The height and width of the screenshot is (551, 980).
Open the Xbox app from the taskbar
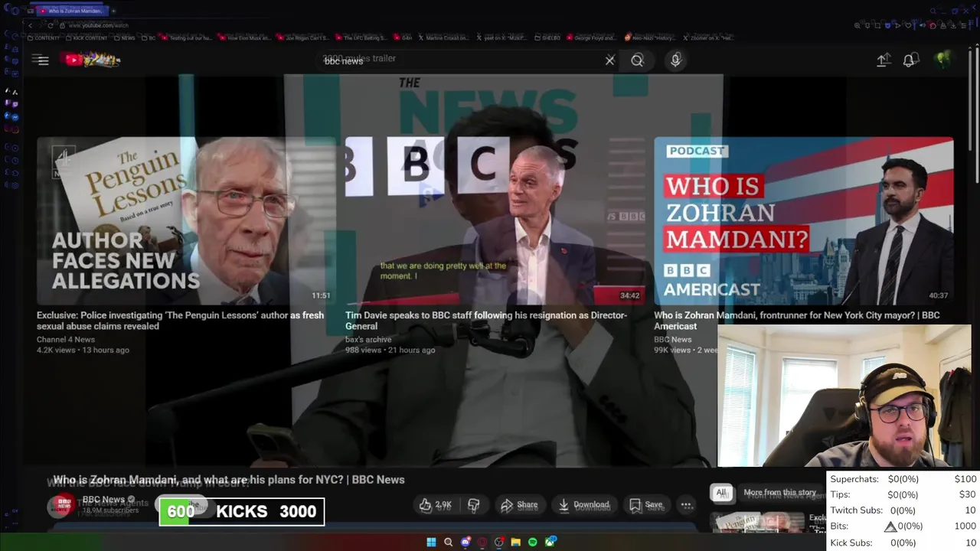coord(550,542)
